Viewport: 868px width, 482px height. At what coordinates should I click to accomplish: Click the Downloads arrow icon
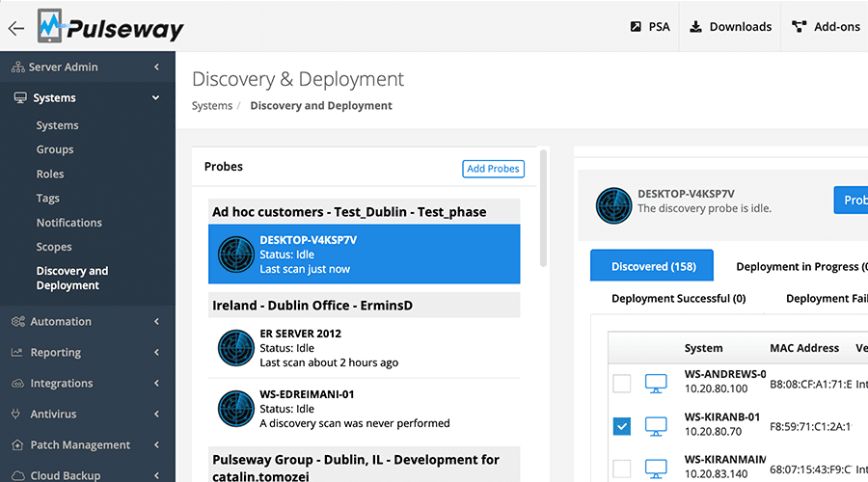point(695,27)
